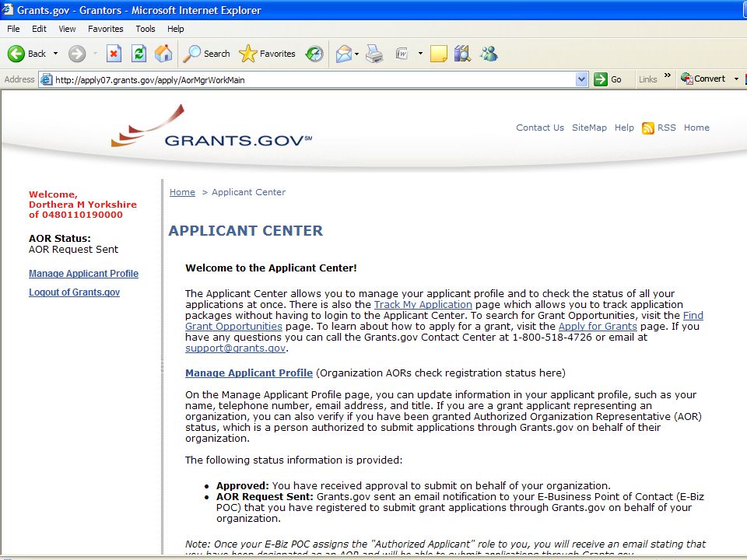Open the SiteMap link
Viewport: 747px width, 560px height.
pos(589,128)
